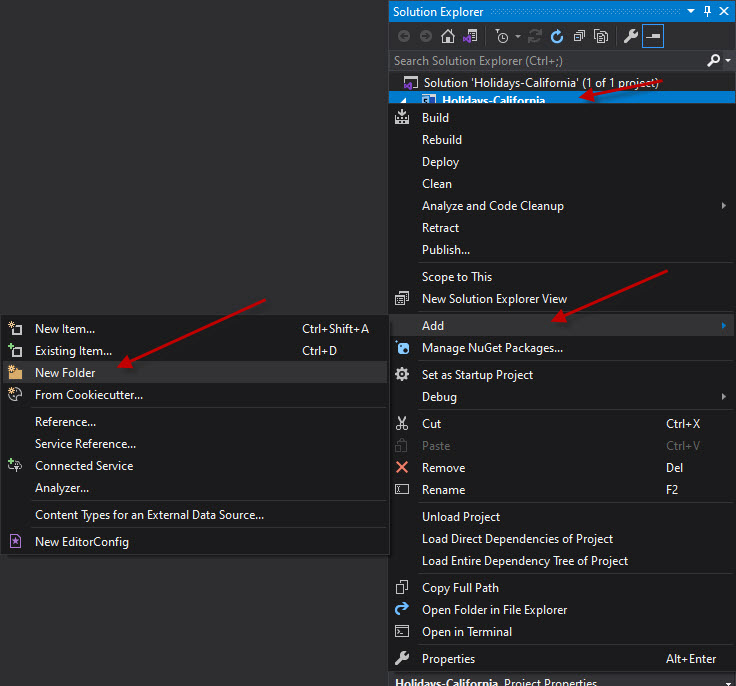Open Properties at bottom of context menu

[x=562, y=659]
